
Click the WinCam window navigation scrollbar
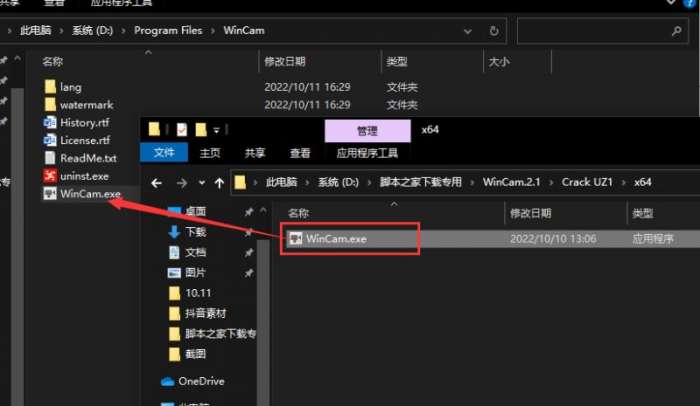(17, 246)
